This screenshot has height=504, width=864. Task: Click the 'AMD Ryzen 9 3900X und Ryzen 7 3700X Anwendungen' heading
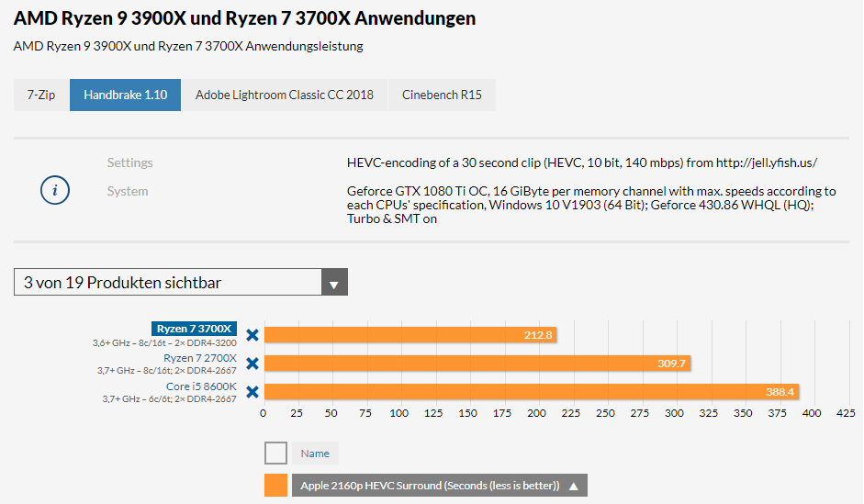[x=244, y=18]
